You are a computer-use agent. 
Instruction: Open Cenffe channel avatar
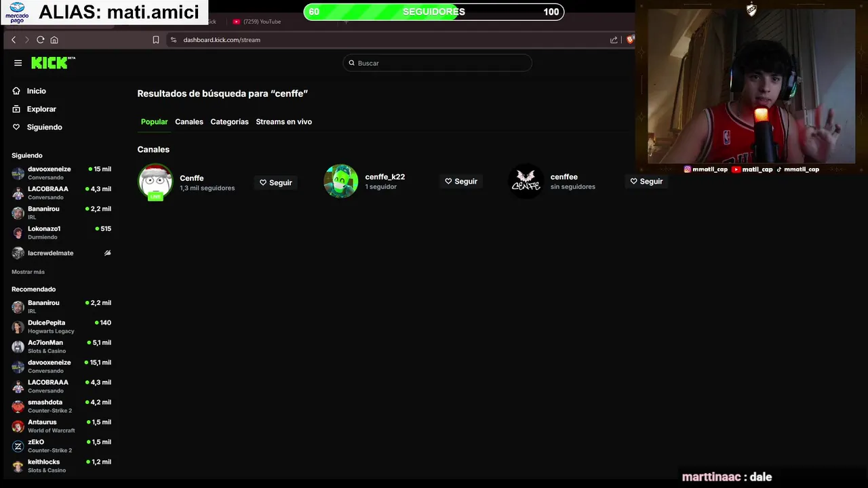155,182
